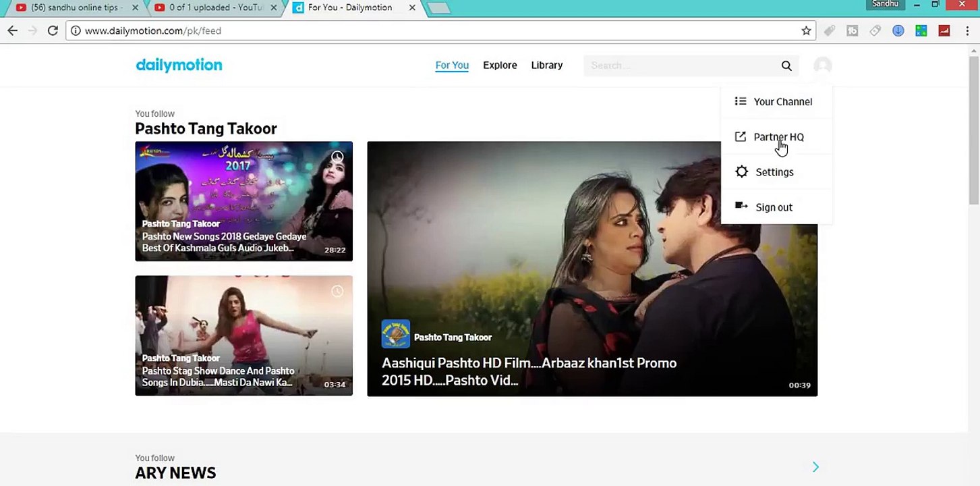Close the '0 of 1 uploaded' YouTube tab
The height and width of the screenshot is (486, 980).
275,7
